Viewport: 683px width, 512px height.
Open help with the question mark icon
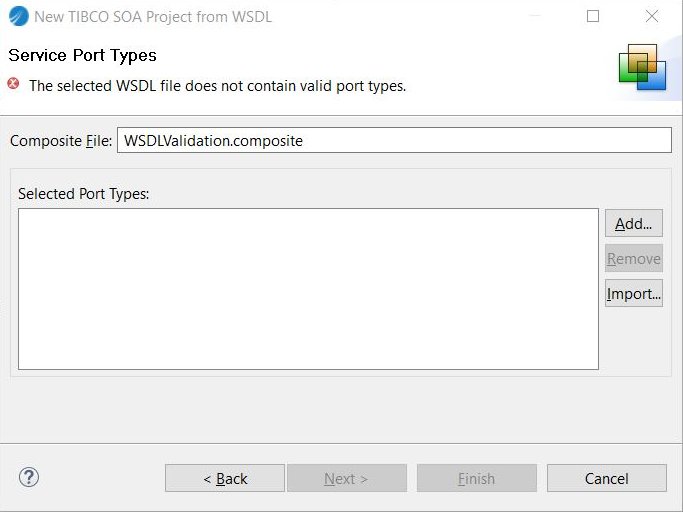pos(29,478)
